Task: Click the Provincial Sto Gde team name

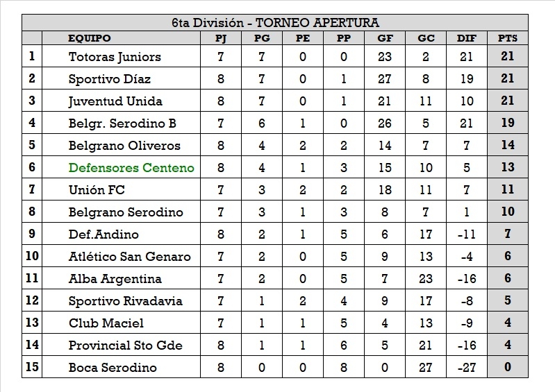Action: tap(125, 346)
